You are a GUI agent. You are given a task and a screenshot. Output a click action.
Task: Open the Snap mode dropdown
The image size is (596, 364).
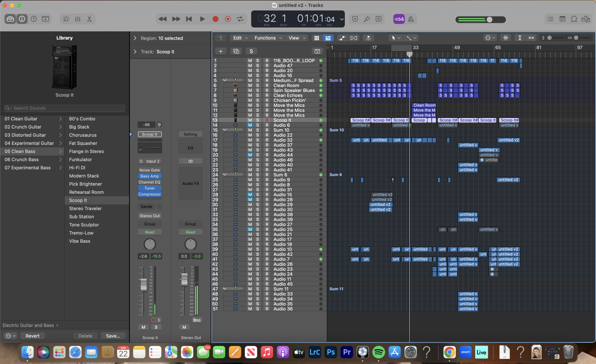[x=490, y=38]
